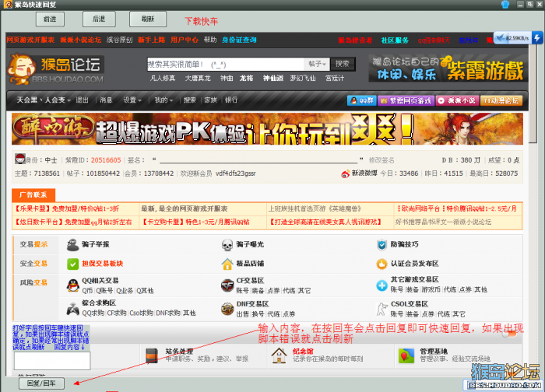This screenshot has height=392, width=545.
Task: Click the 紫霞游戏 banner ad
Action: coord(448,68)
